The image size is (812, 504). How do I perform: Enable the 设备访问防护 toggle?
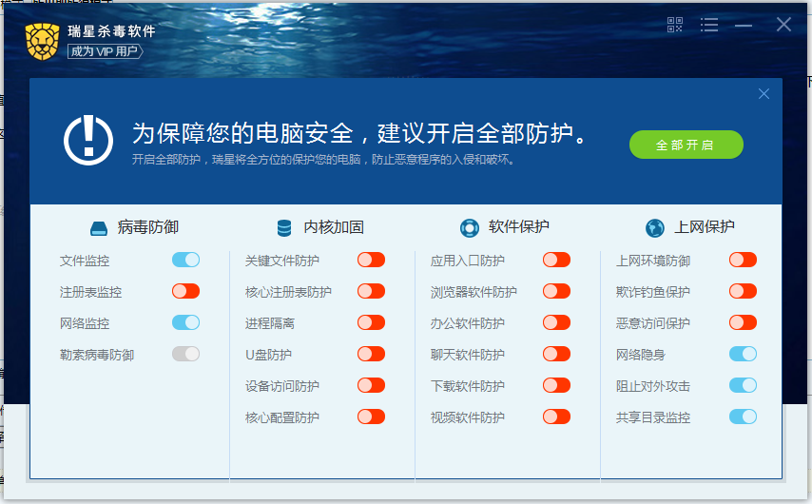pyautogui.click(x=372, y=385)
